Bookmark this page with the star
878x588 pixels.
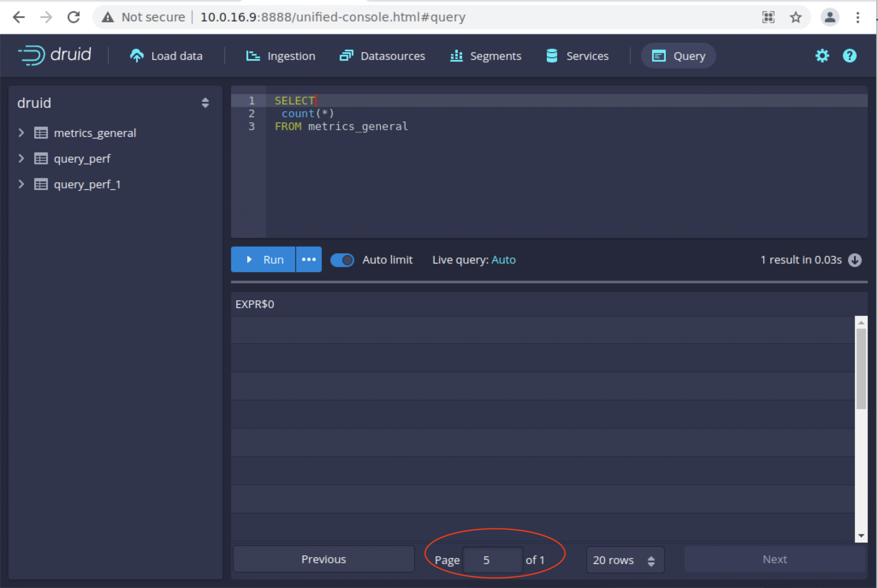796,17
